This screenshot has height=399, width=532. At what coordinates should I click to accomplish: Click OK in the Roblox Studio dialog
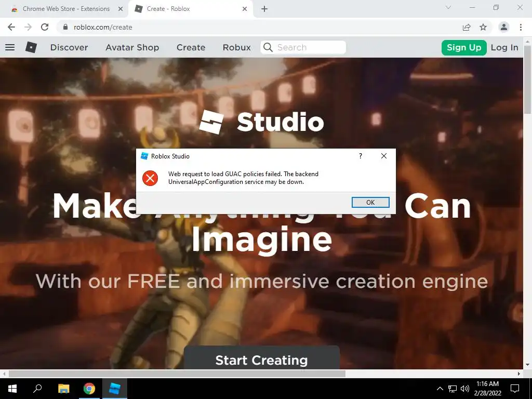coord(370,202)
